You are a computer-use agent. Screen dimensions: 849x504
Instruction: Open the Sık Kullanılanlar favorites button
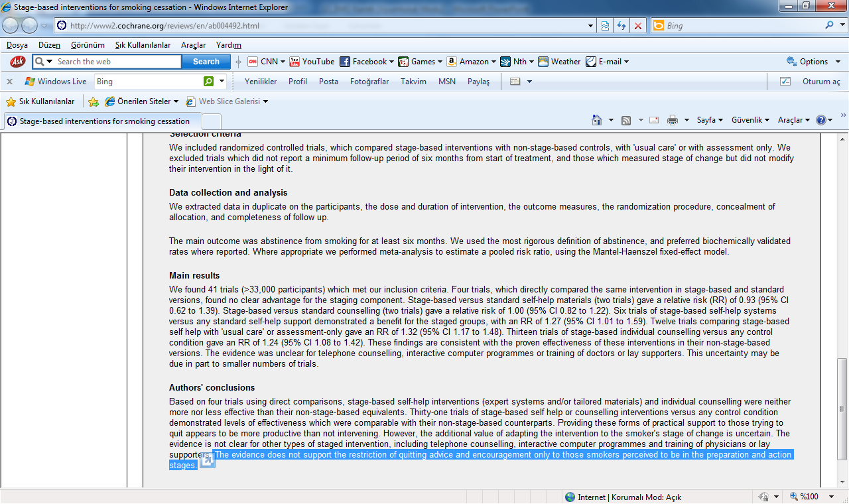40,101
